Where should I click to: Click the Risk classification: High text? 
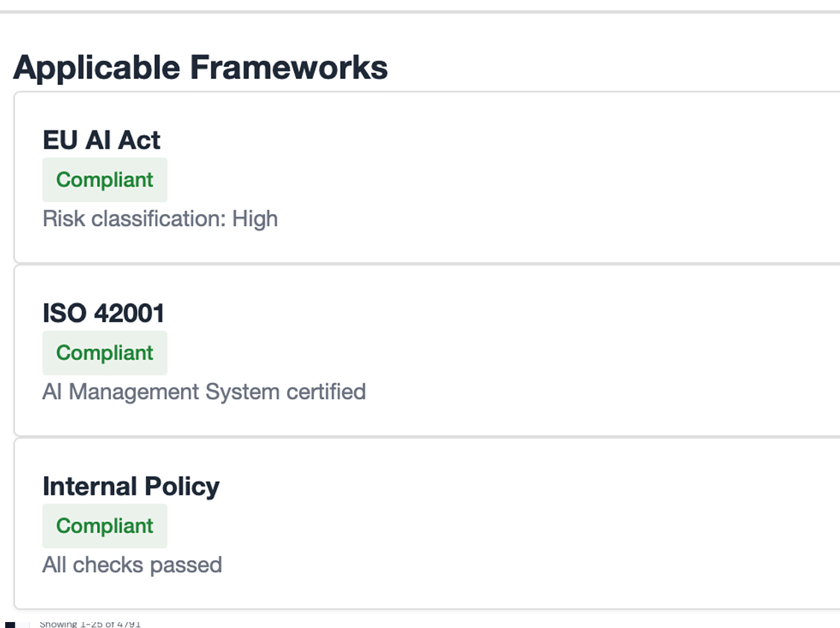160,219
